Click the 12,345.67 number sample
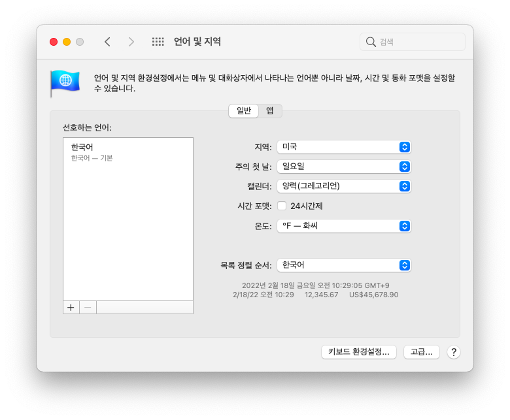Screen dimensions: 510x420 321,295
